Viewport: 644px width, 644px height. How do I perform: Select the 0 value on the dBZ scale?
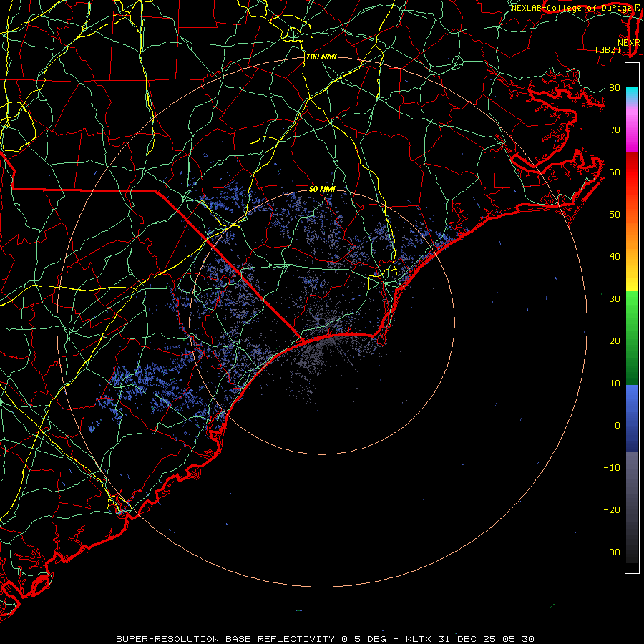click(618, 426)
